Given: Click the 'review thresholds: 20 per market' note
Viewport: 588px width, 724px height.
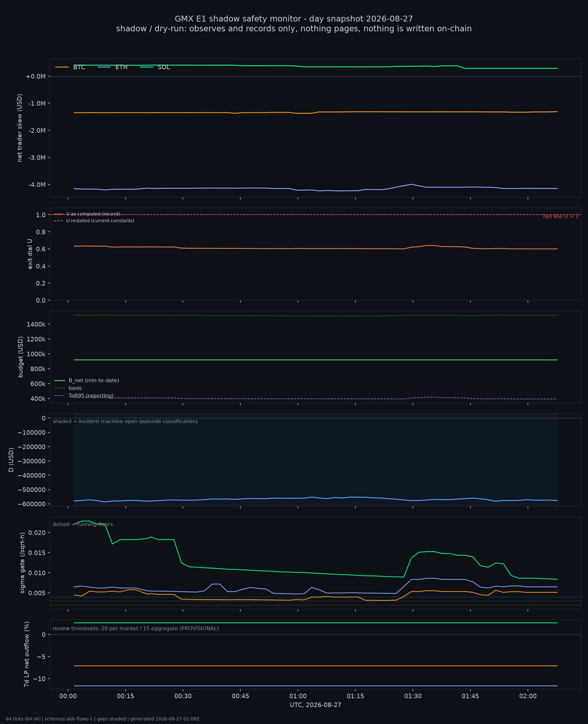Looking at the screenshot, I should (135, 628).
